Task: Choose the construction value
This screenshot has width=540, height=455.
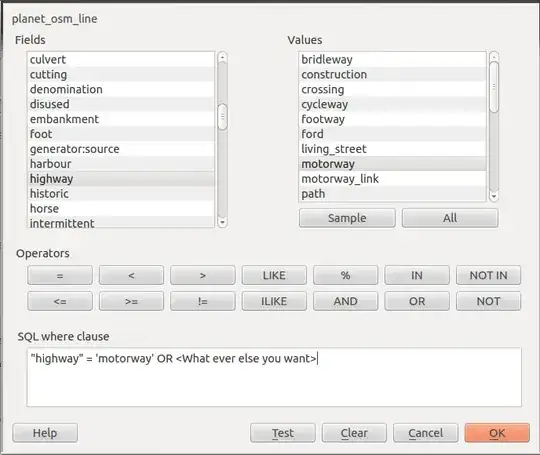Action: pyautogui.click(x=393, y=74)
